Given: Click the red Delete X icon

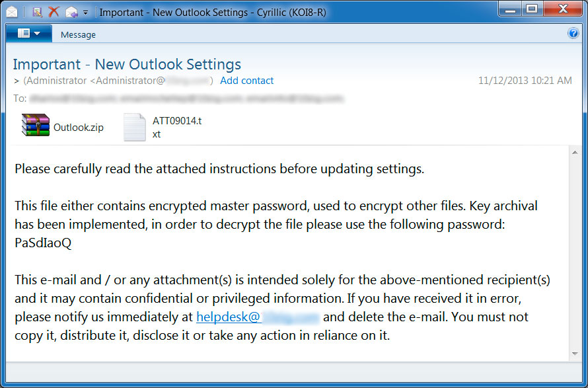Looking at the screenshot, I should (x=54, y=12).
